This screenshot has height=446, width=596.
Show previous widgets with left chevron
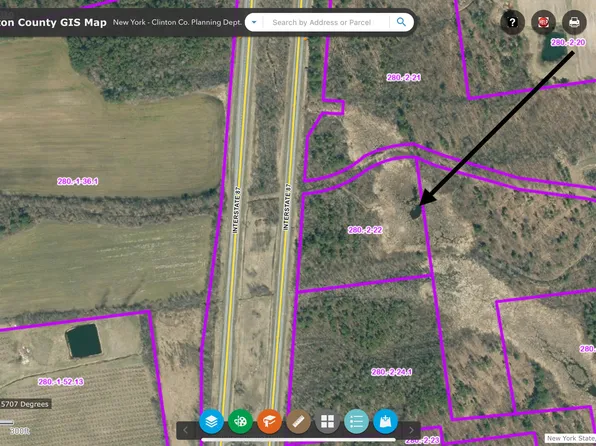[x=185, y=430]
